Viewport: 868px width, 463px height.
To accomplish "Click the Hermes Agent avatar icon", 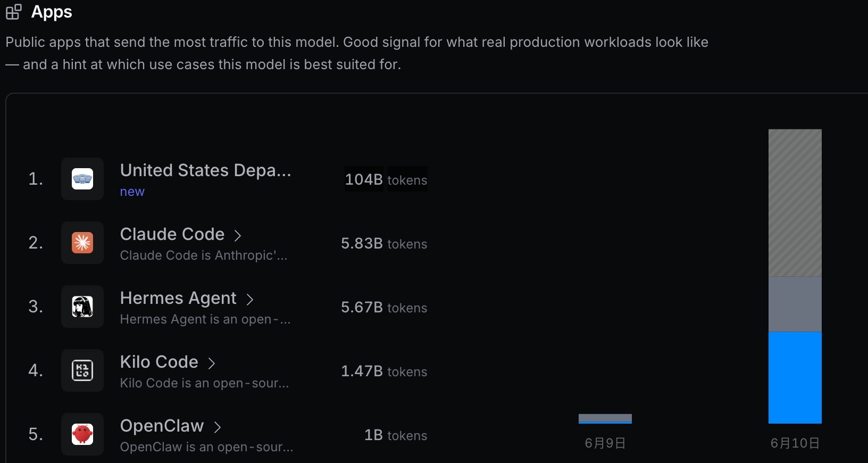I will pyautogui.click(x=82, y=307).
